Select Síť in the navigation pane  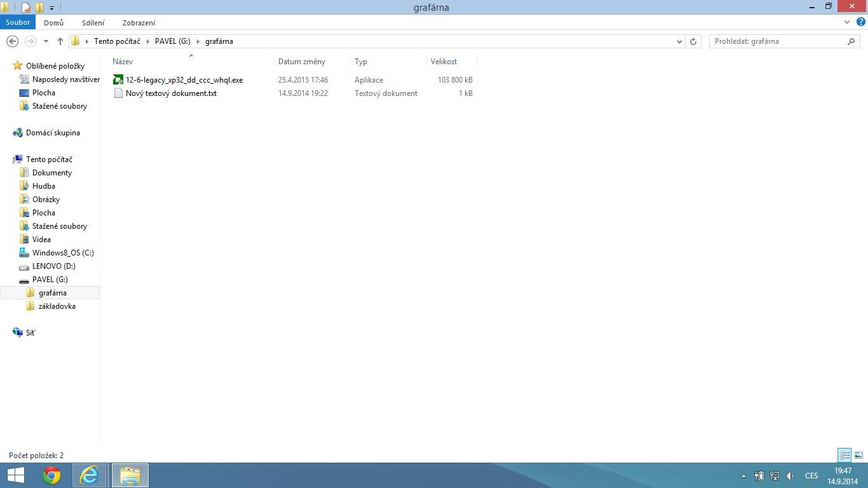point(30,333)
